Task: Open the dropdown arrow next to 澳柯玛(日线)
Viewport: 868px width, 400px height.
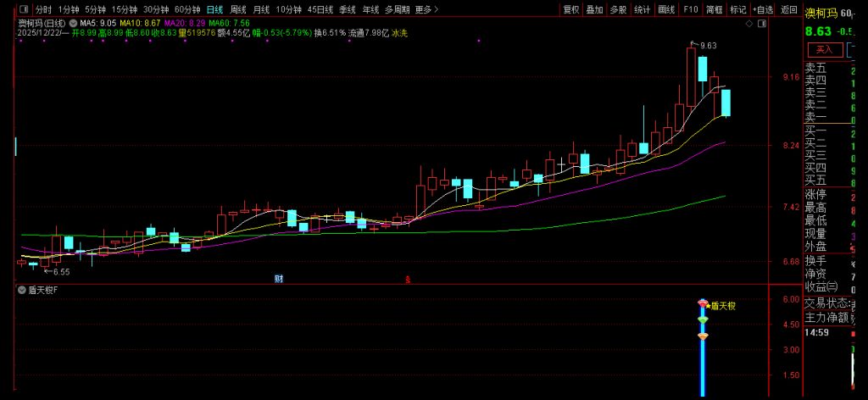Action: click(x=71, y=22)
